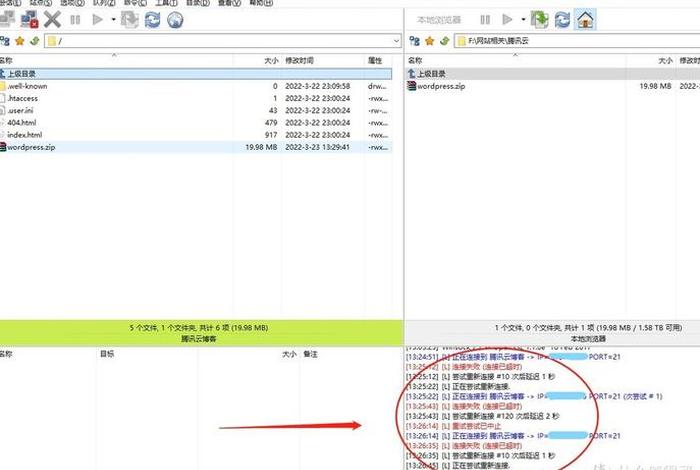Click the grey X abort icon
The image size is (700, 470).
pyautogui.click(x=52, y=20)
